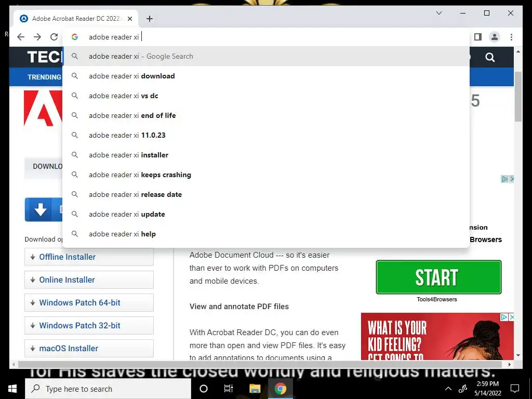Click the green START advertisement button
Image resolution: width=532 pixels, height=399 pixels.
pos(438,277)
